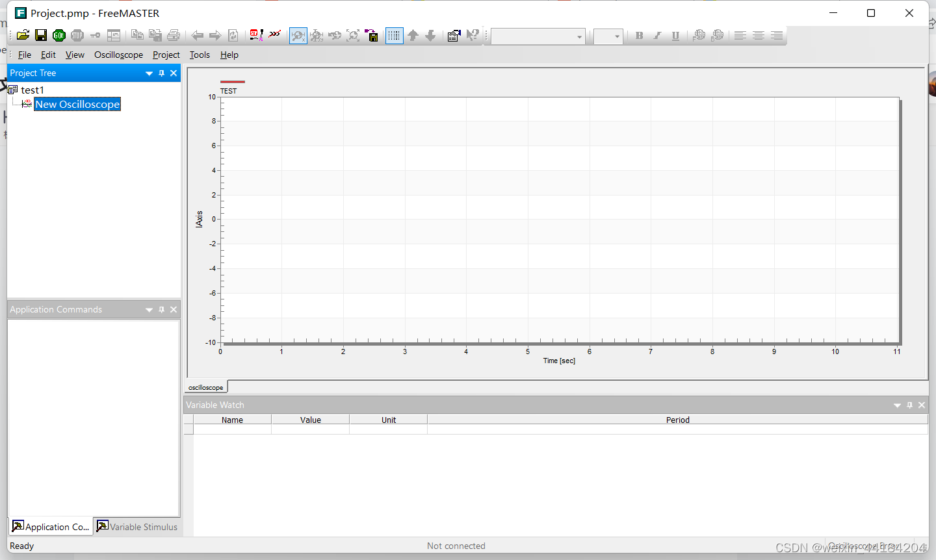
Task: Close the Application Commands panel
Action: pyautogui.click(x=174, y=310)
